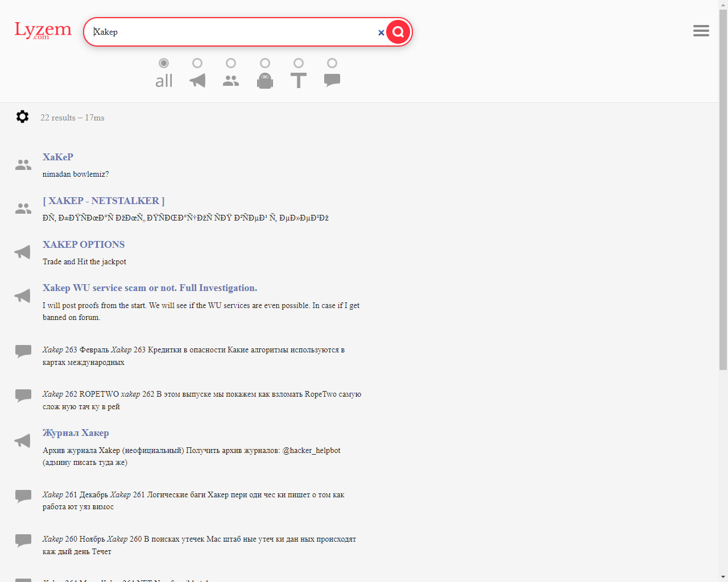Open the hamburger menu
728x582 pixels.
(701, 31)
